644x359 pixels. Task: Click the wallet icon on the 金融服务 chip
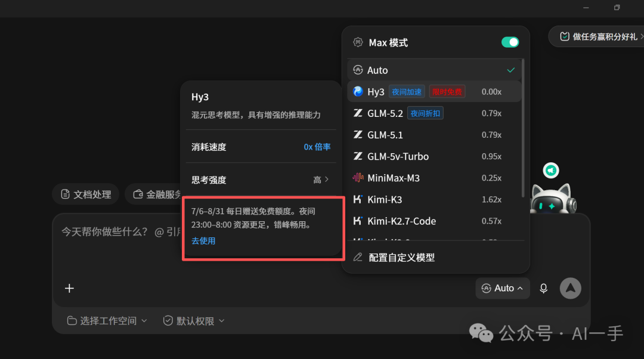click(138, 194)
